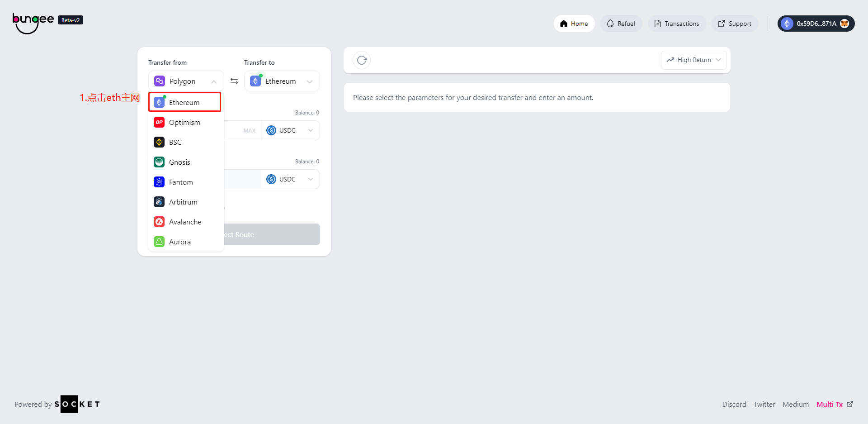
Task: Open the Support link
Action: click(735, 24)
